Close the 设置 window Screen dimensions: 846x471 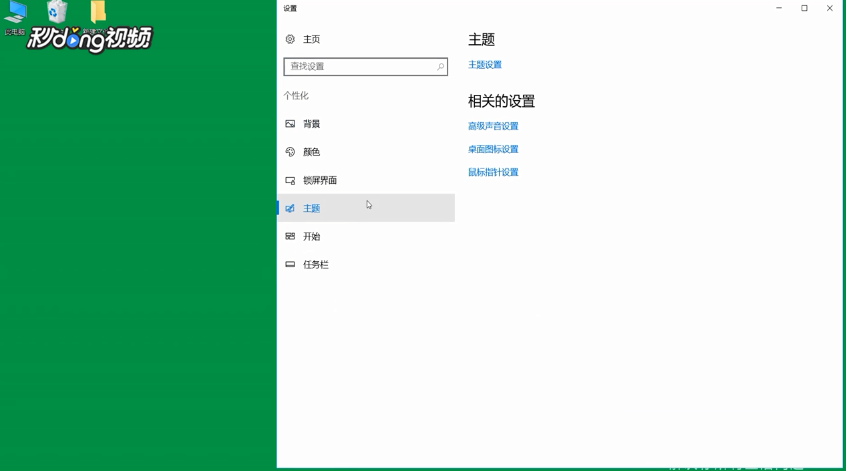pos(830,8)
